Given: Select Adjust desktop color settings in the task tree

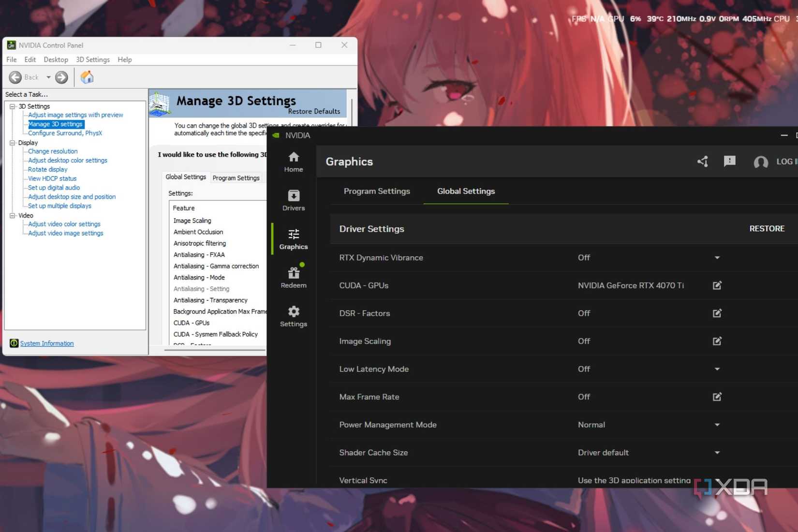Looking at the screenshot, I should tap(68, 160).
